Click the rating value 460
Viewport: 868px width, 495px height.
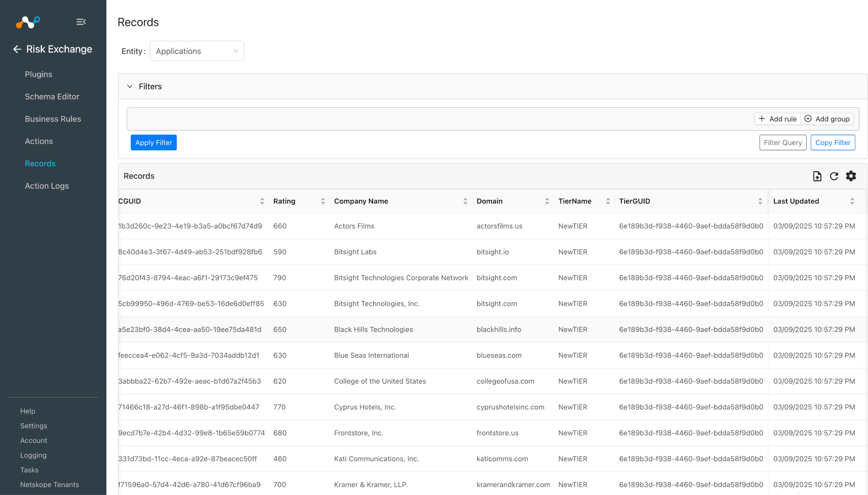(280, 459)
